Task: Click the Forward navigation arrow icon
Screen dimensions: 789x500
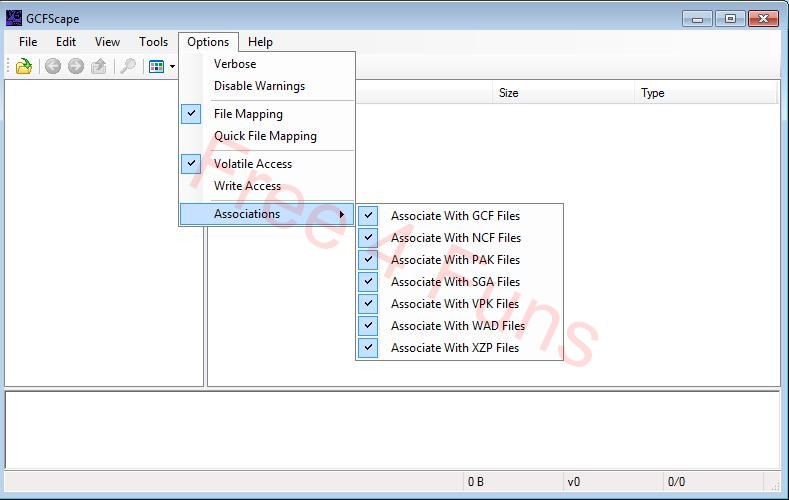Action: 76,67
